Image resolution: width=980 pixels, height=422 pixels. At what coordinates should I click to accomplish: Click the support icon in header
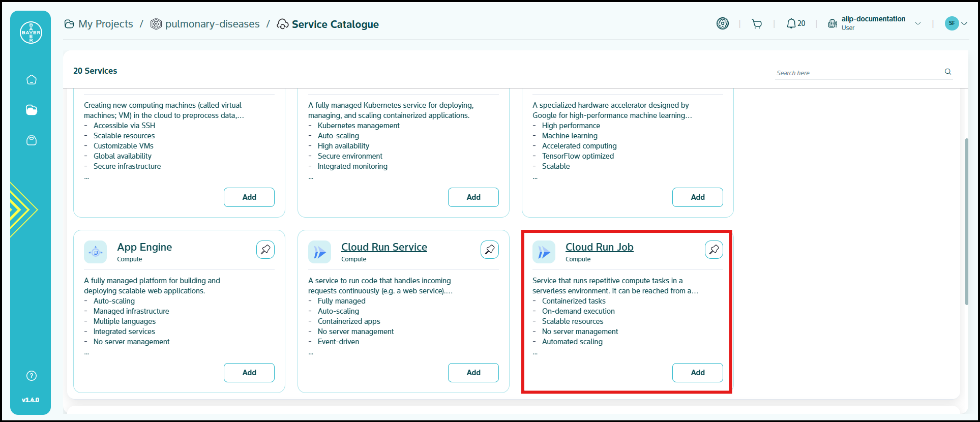[x=722, y=24]
